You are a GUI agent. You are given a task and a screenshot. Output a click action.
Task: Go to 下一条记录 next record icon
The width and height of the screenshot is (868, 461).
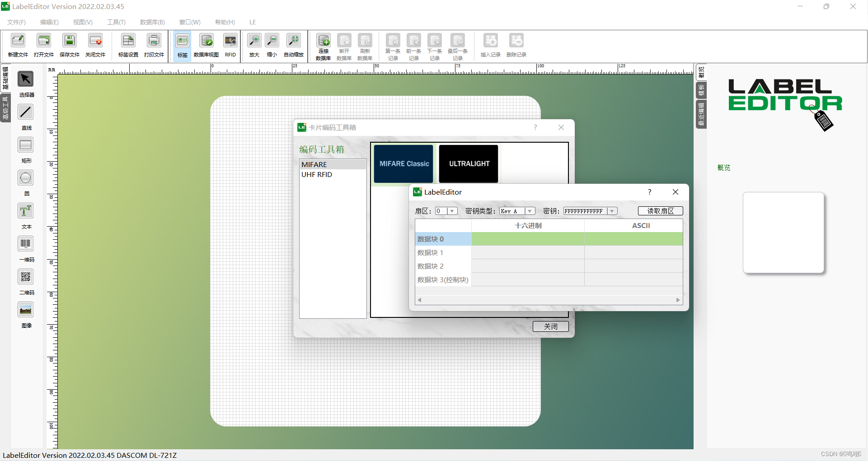pos(435,40)
